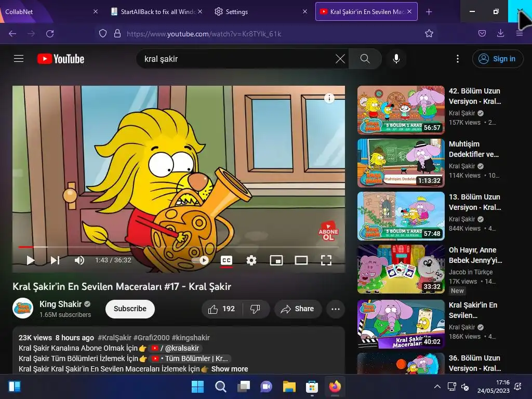Search with your voice microphone icon
532x399 pixels.
click(x=396, y=59)
